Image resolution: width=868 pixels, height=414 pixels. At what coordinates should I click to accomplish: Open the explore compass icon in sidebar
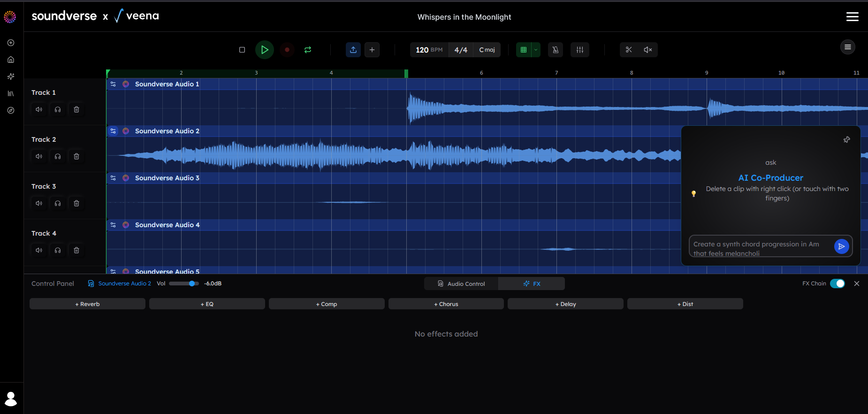11,110
